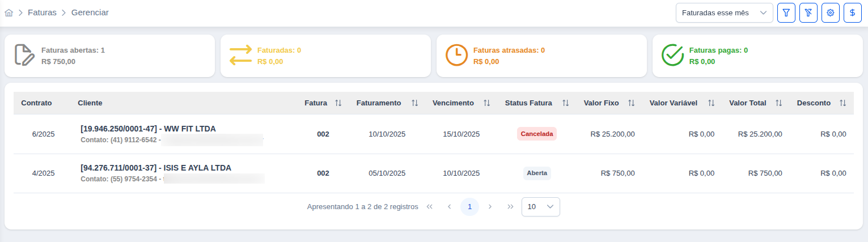Expand the 'Faturadas esse mês' dropdown

[x=724, y=12]
